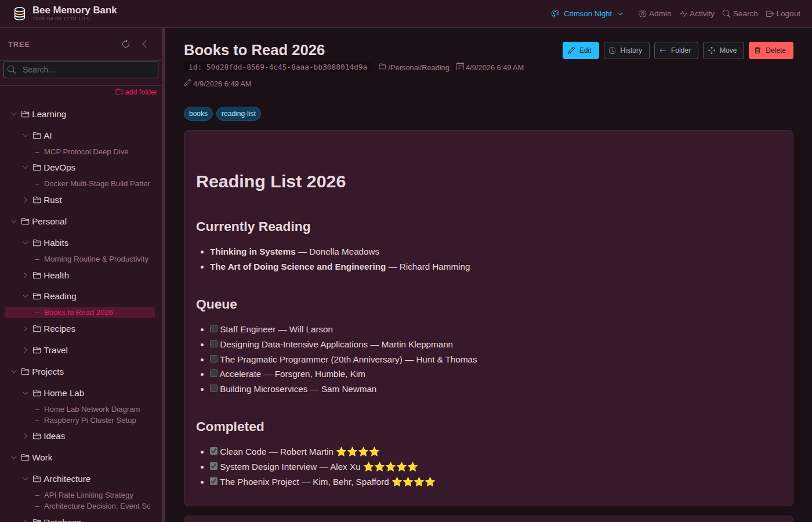Check the Accelerate checkbox
This screenshot has width=812, height=522.
[x=214, y=374]
